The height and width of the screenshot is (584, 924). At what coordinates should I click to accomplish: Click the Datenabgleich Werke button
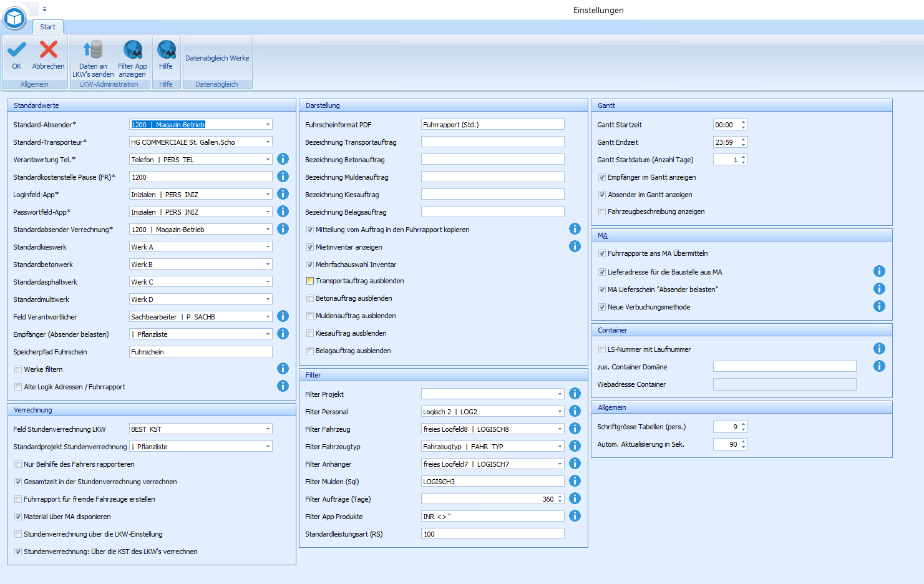click(x=217, y=58)
